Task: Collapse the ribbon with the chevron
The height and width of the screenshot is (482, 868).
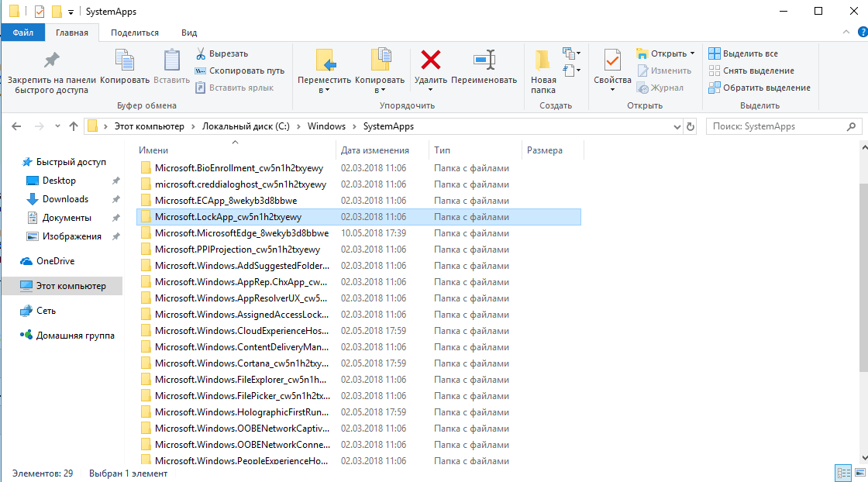Action: pos(846,32)
